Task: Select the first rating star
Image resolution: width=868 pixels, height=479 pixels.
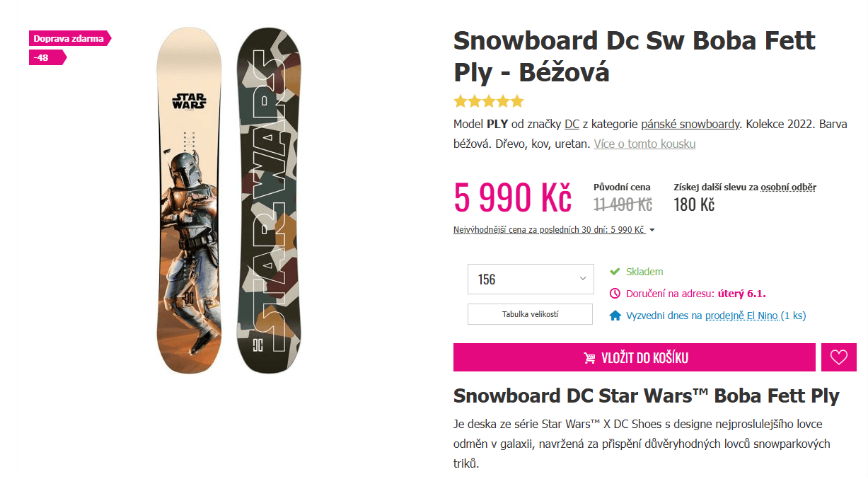Action: coord(460,101)
